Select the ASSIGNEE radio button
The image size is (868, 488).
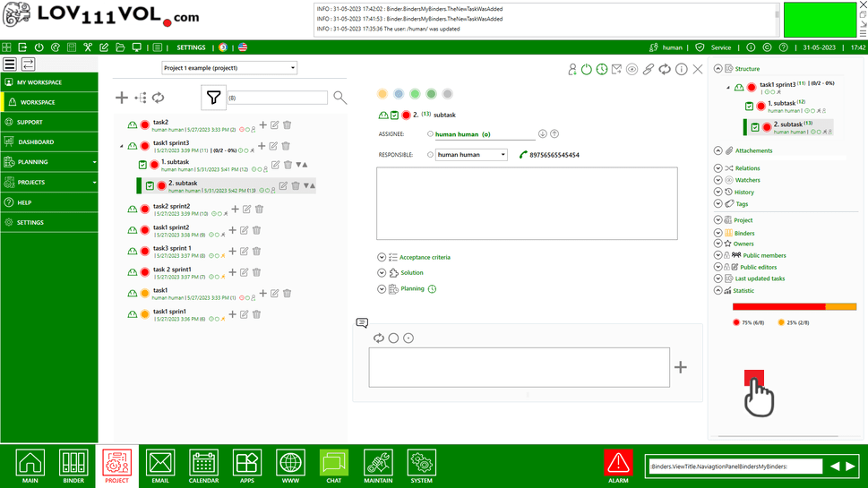point(430,134)
